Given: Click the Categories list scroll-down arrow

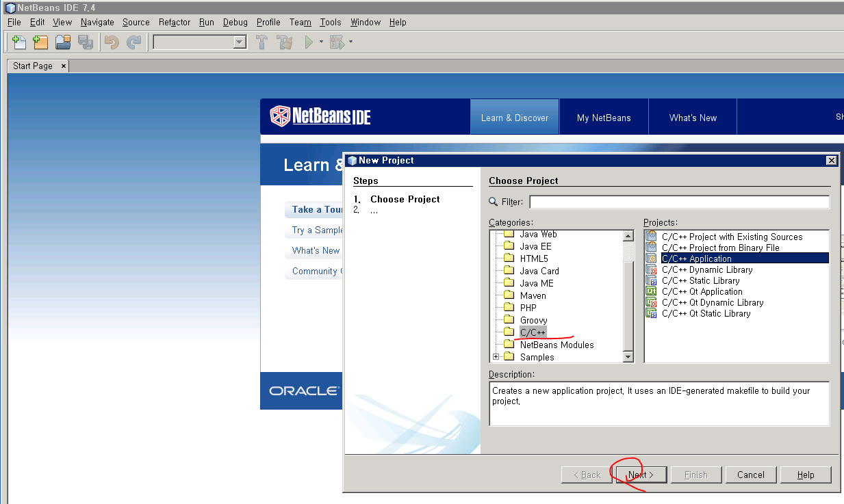Looking at the screenshot, I should 628,357.
